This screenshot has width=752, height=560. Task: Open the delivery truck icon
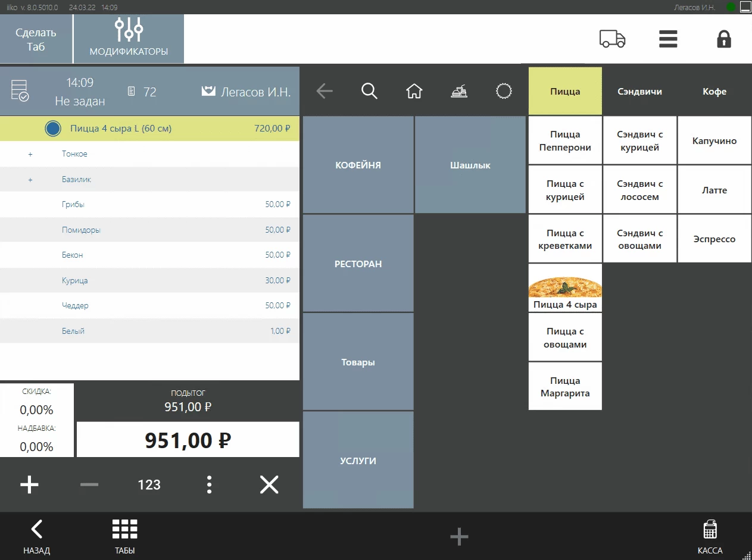pyautogui.click(x=612, y=39)
